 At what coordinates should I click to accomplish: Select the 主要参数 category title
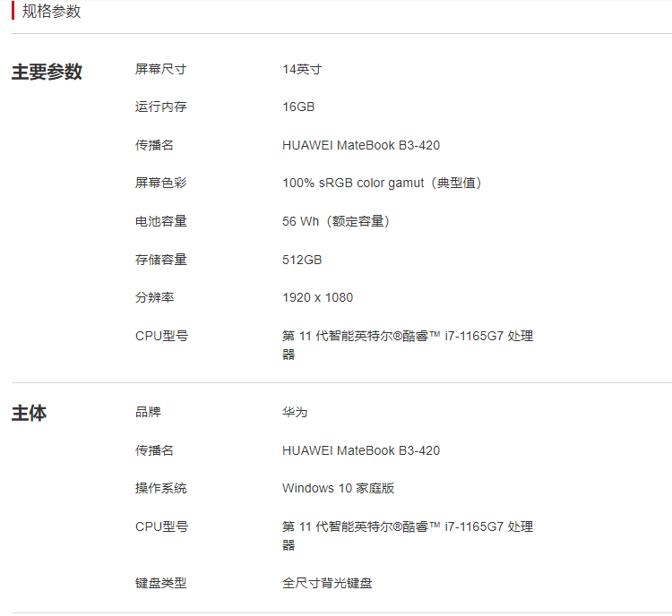[x=47, y=72]
